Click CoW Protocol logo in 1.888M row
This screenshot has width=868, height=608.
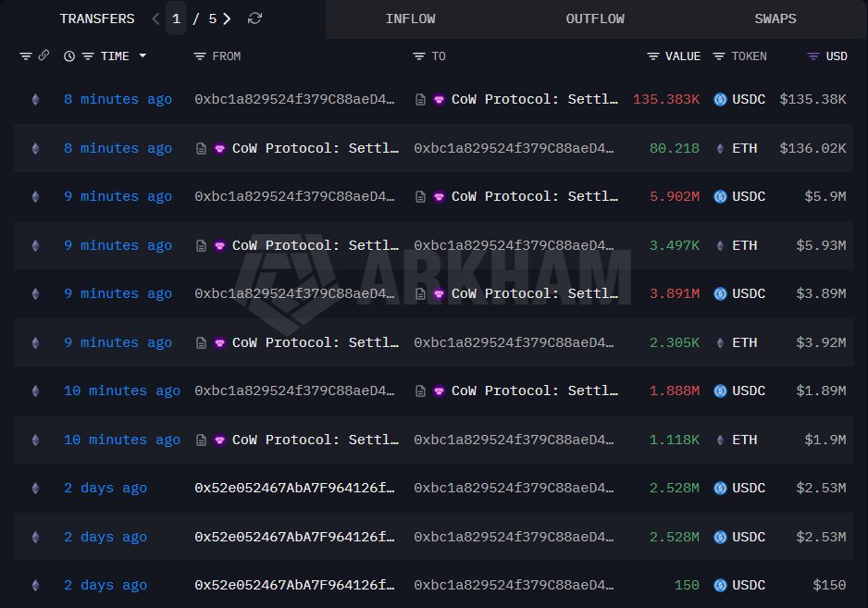[x=439, y=391]
